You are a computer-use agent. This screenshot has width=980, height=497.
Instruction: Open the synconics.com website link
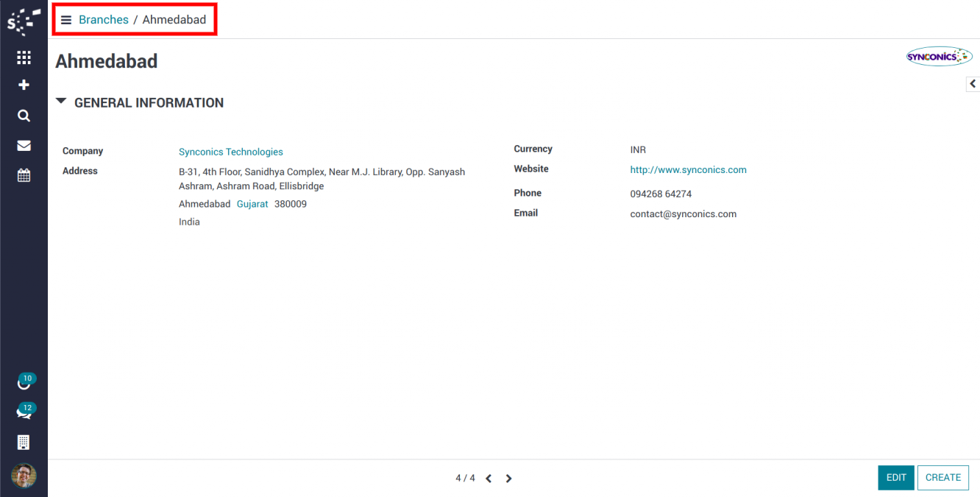pos(688,170)
